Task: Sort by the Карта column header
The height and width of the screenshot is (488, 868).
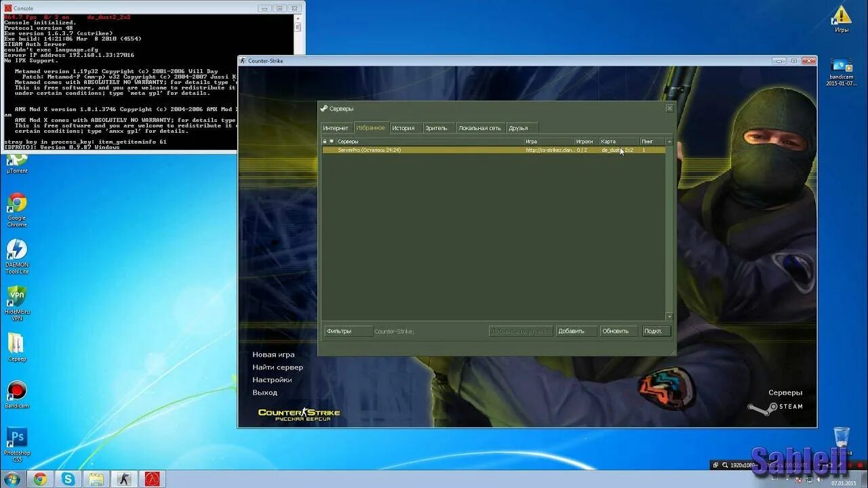Action: [x=619, y=142]
